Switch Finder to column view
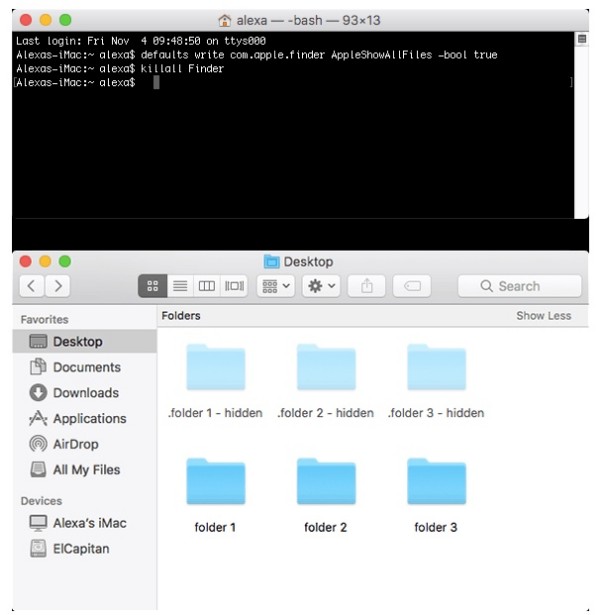 [x=207, y=286]
